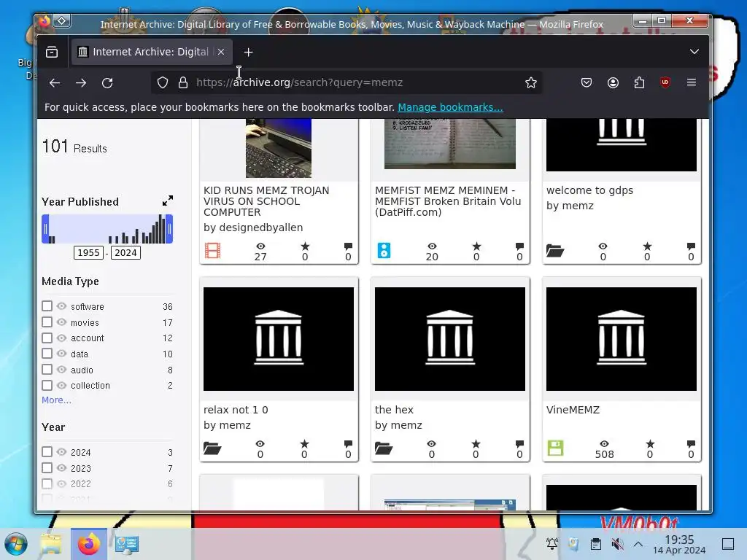Tick the collection media type checkbox
This screenshot has height=560, width=747.
pos(47,385)
